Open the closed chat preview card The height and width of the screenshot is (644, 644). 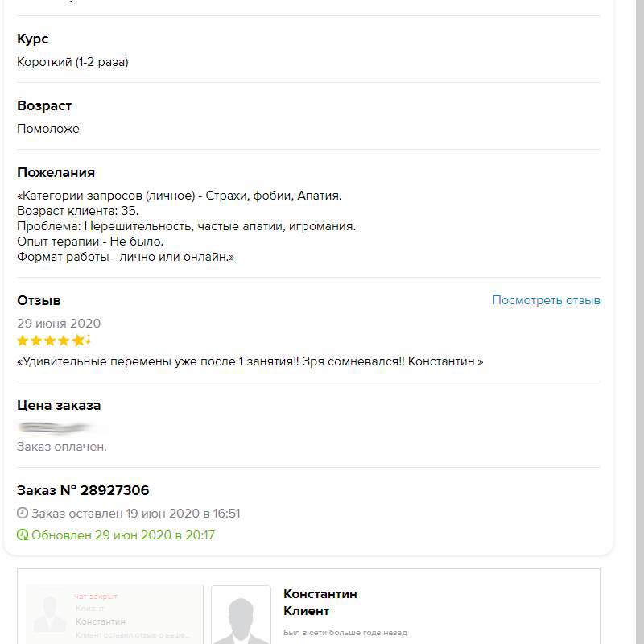pos(114,615)
